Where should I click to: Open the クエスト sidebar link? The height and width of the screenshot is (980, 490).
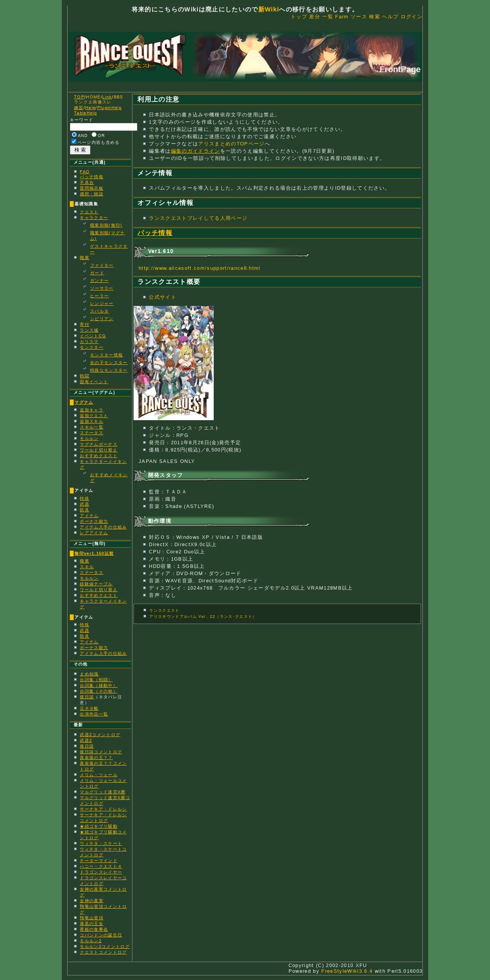(89, 212)
